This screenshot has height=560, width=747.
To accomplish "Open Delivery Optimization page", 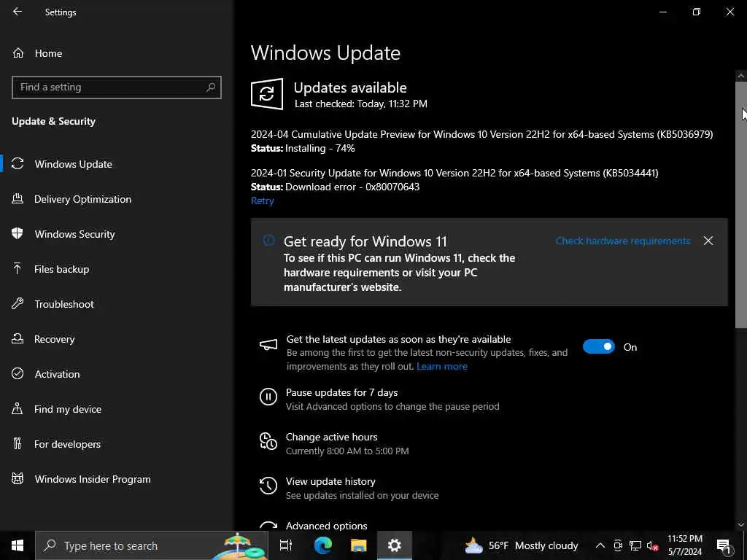I will (82, 199).
